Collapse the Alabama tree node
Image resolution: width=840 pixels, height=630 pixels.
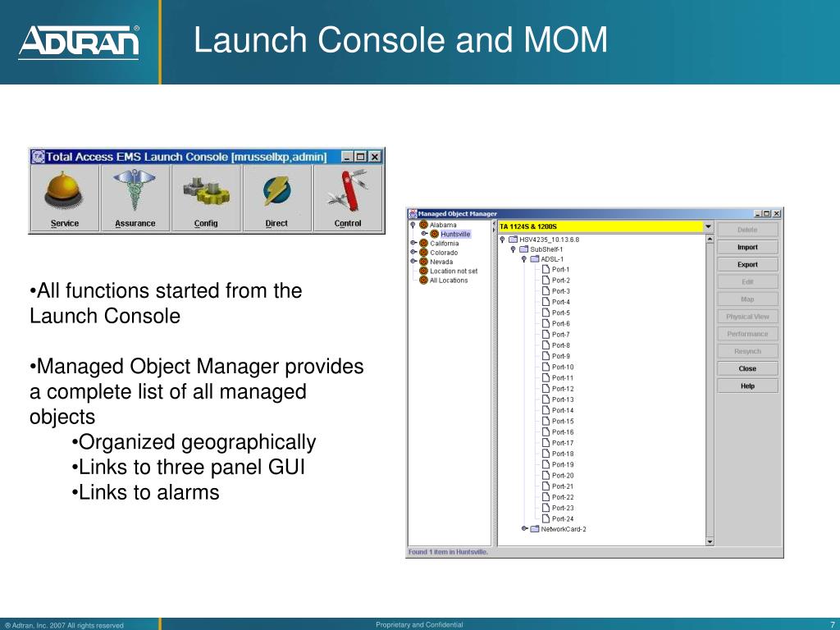coord(413,225)
